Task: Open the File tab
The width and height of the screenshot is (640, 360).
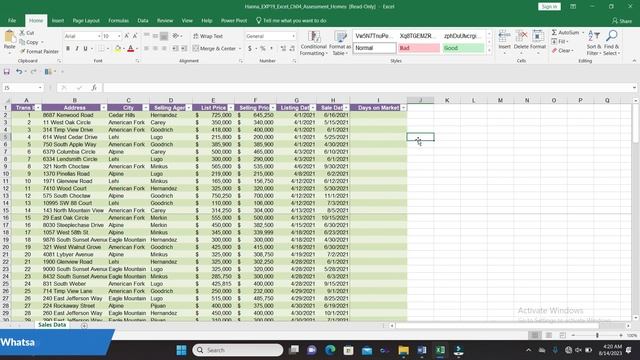Action: point(12,20)
